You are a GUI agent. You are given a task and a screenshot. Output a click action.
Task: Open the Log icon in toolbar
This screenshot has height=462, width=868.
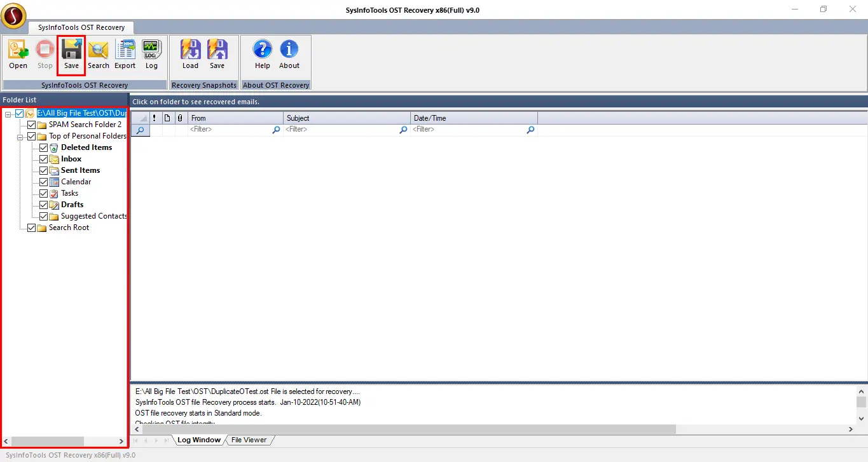151,54
